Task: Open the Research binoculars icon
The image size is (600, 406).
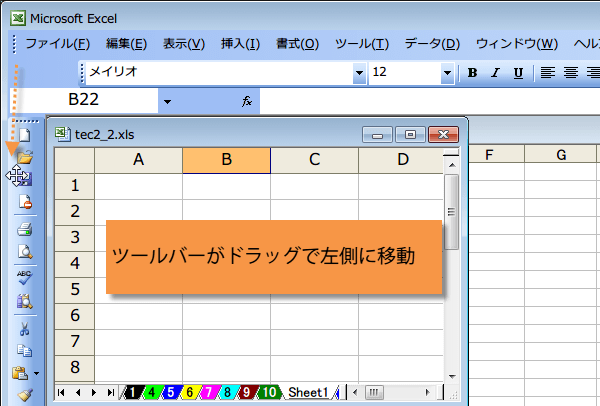Action: point(25,302)
